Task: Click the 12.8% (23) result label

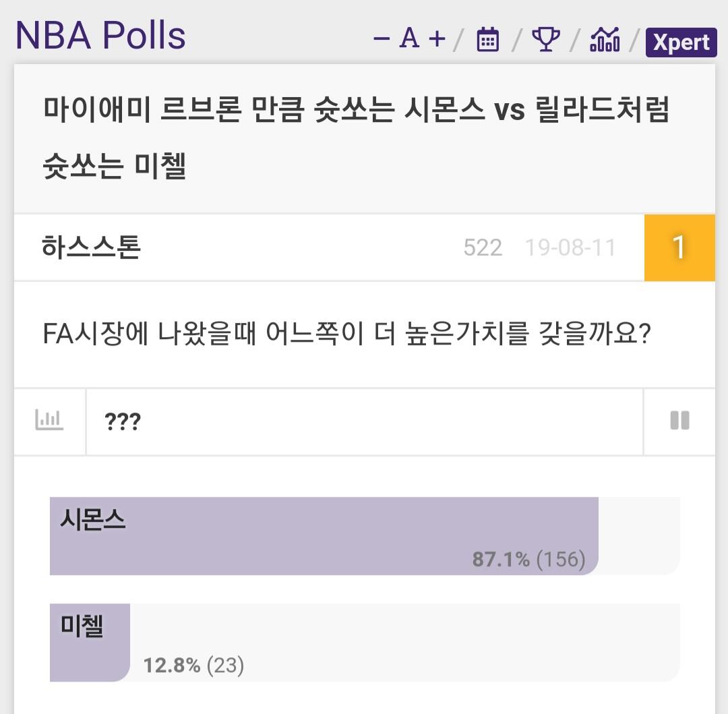Action: coord(193,665)
